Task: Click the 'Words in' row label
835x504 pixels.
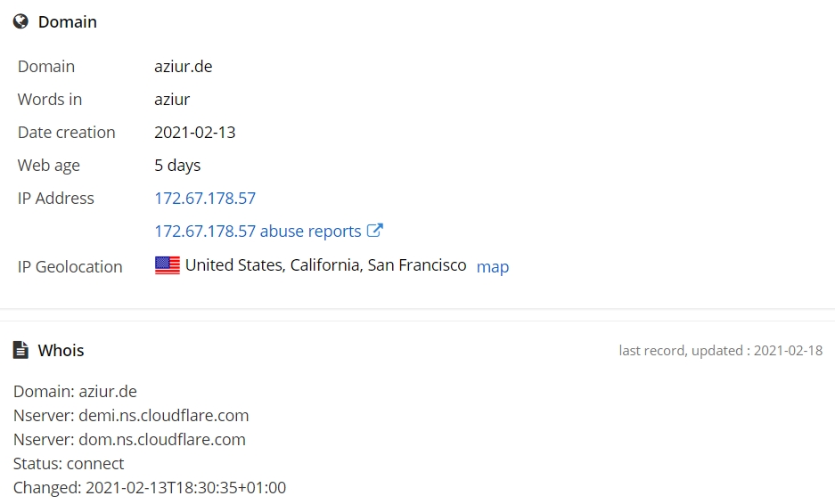Action: (50, 100)
